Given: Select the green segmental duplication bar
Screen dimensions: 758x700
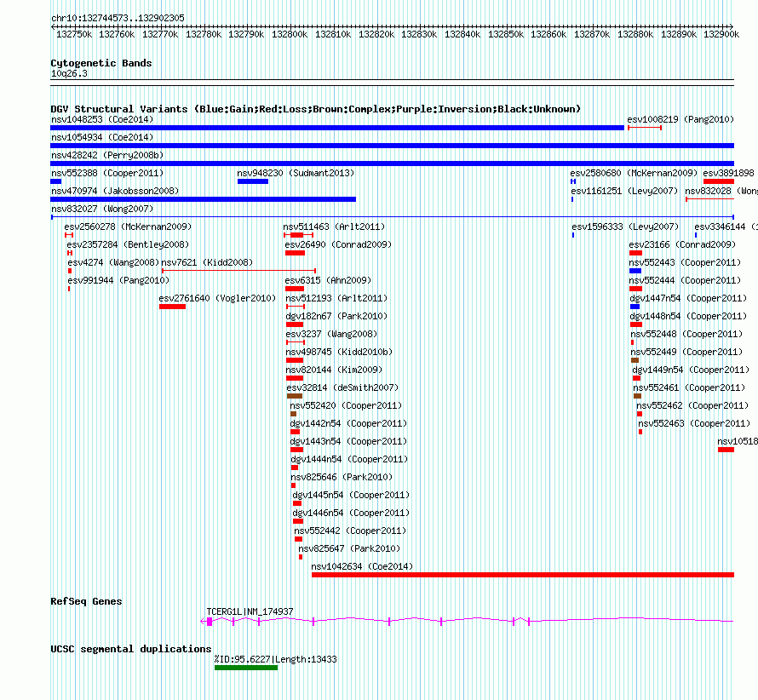Looking at the screenshot, I should click(x=246, y=668).
